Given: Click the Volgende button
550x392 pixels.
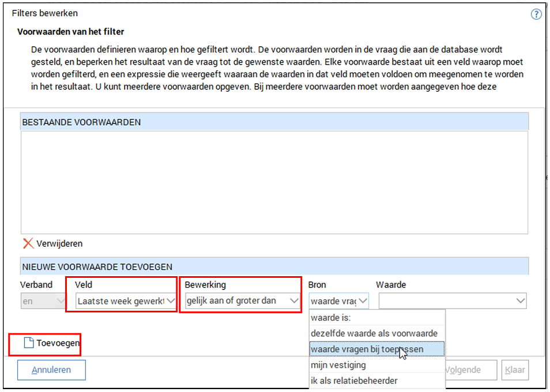Looking at the screenshot, I should (x=471, y=370).
